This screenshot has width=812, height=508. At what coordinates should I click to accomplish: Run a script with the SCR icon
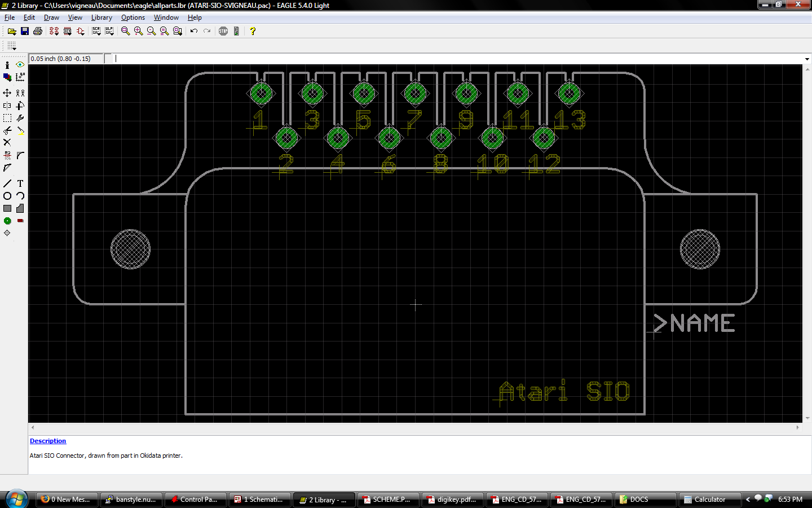pyautogui.click(x=96, y=31)
